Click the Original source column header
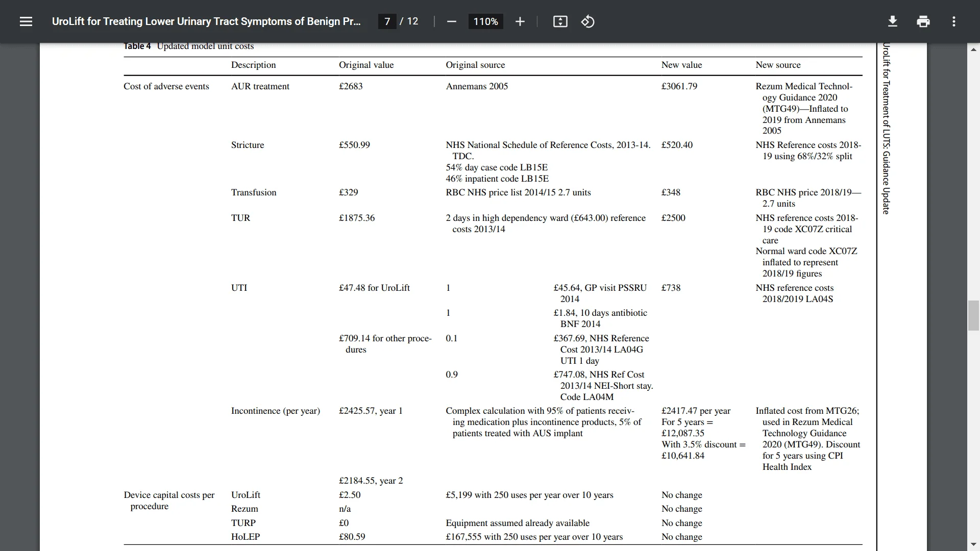 (475, 65)
